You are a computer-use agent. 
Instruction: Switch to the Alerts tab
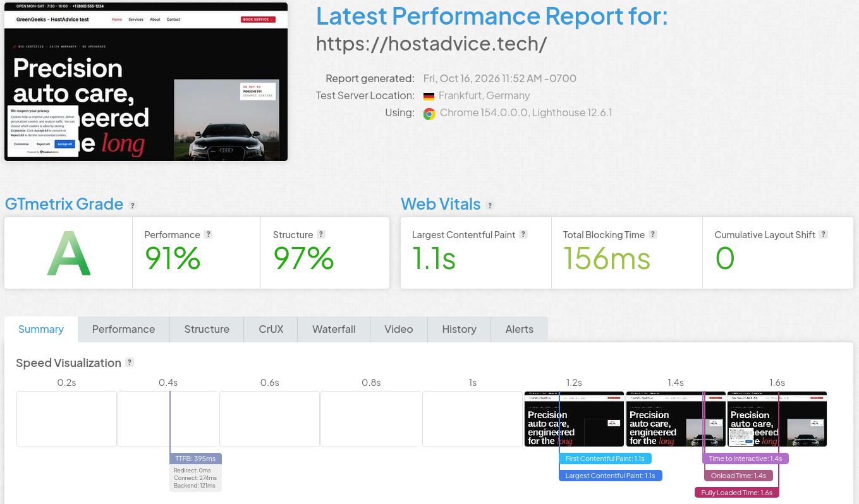click(x=520, y=329)
